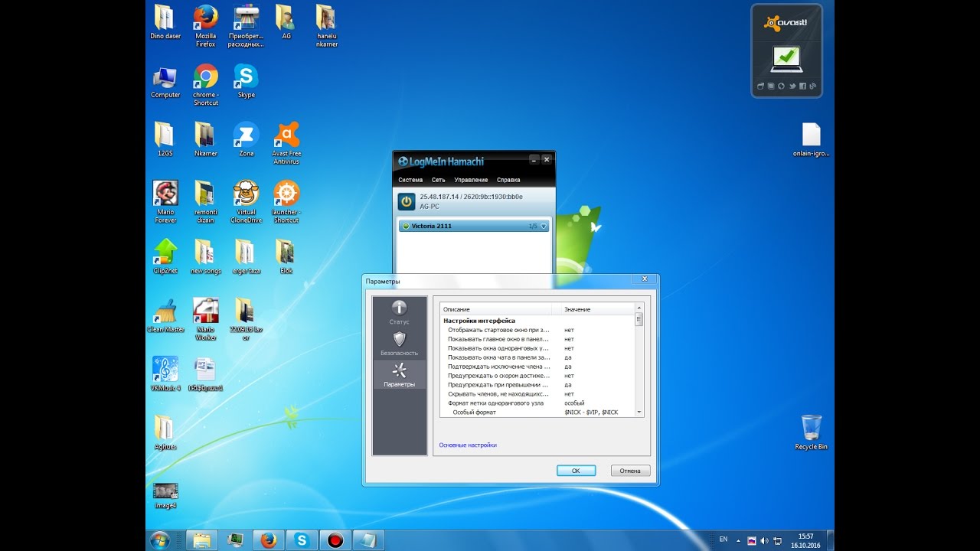This screenshot has width=980, height=551.
Task: Open the Mario Forever icon
Action: [165, 201]
